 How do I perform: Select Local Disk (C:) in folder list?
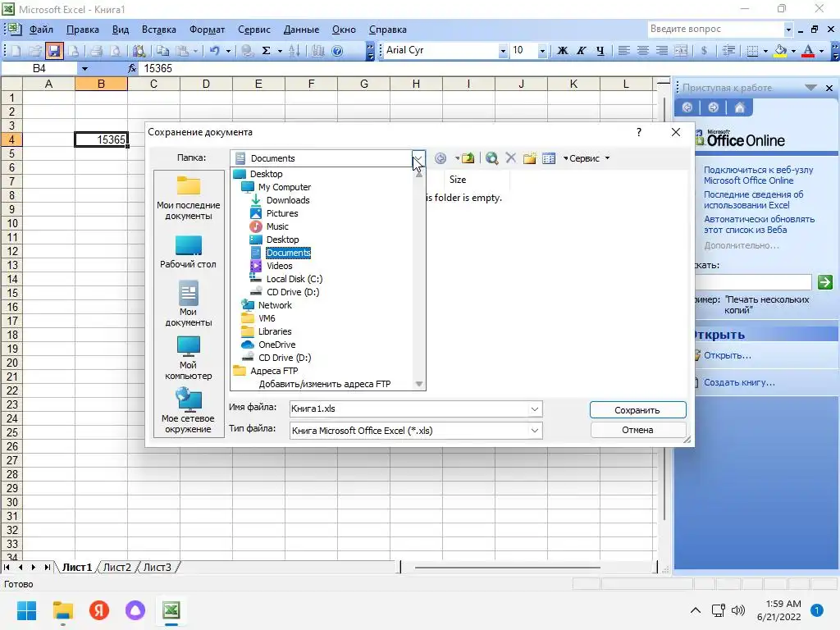pyautogui.click(x=294, y=279)
